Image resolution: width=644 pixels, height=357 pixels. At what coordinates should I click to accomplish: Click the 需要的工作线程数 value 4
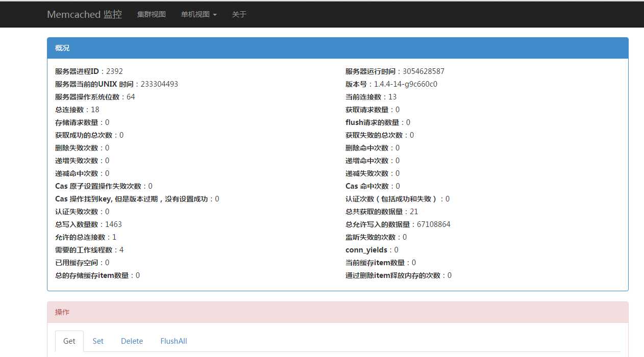(121, 250)
